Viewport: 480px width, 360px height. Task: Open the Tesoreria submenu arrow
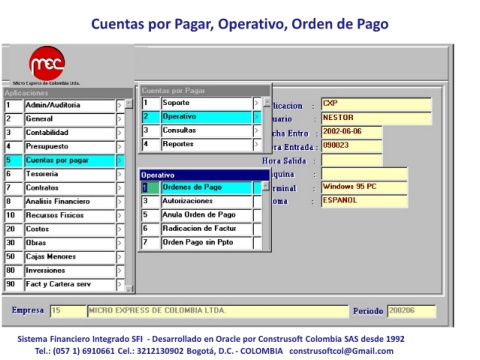[x=120, y=175]
